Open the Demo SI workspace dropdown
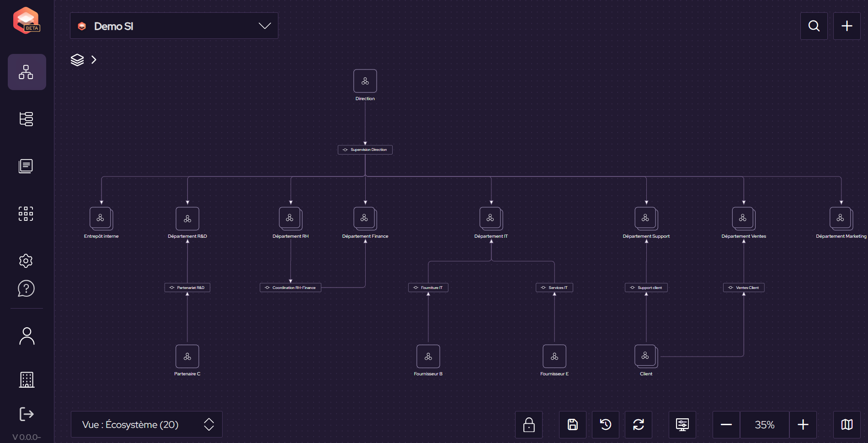The width and height of the screenshot is (868, 443). (174, 26)
